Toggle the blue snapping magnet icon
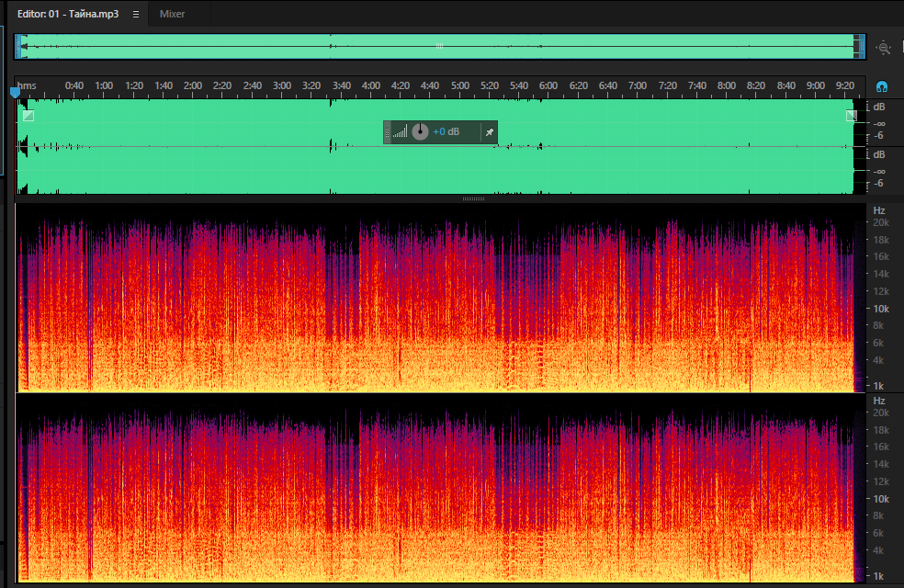The height and width of the screenshot is (588, 904). click(882, 87)
